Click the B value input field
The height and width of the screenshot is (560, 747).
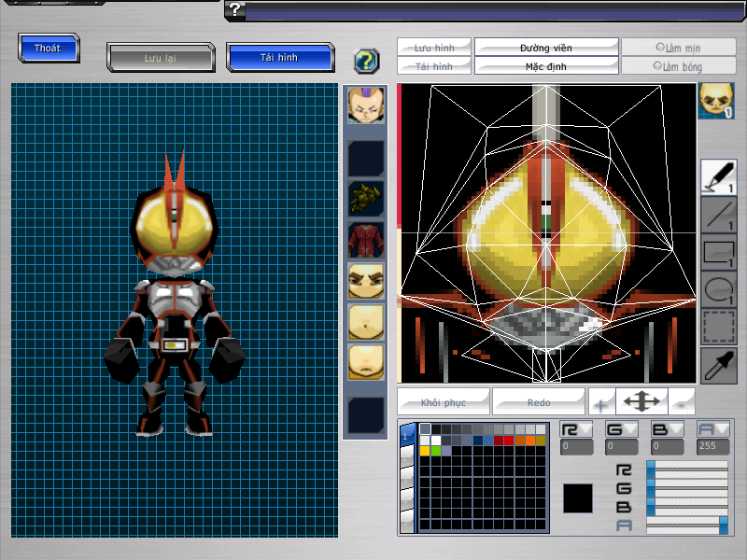click(667, 447)
